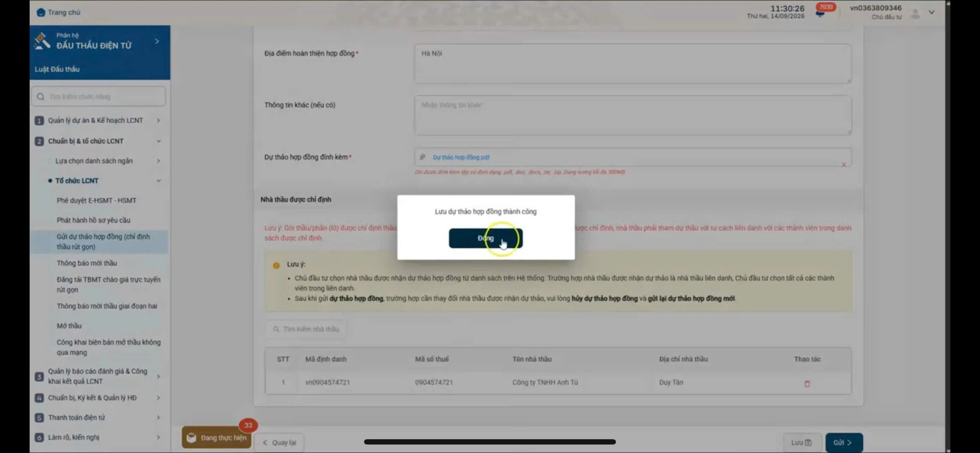Open Phê duyệt E-HSMT - HSMT
980x453 pixels.
96,200
